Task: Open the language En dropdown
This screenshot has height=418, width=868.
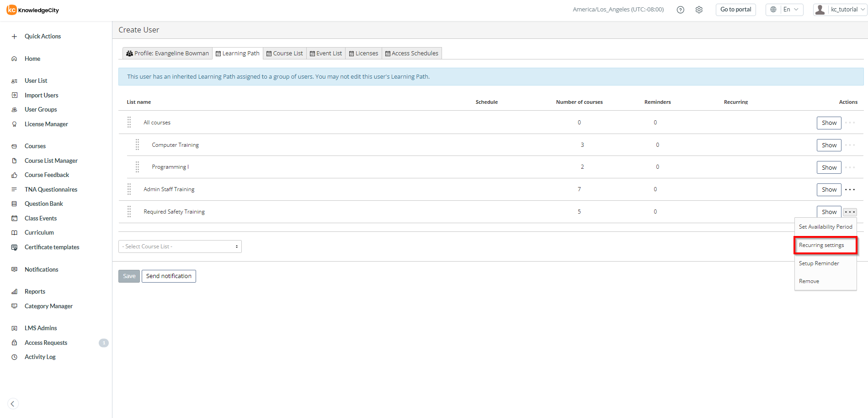Action: pyautogui.click(x=784, y=10)
